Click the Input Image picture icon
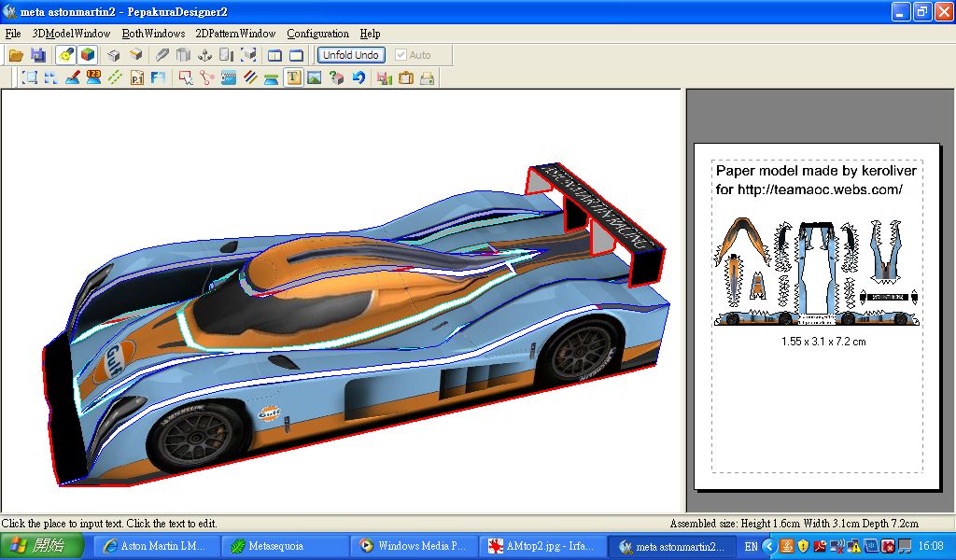Viewport: 956px width, 560px height. (x=315, y=78)
